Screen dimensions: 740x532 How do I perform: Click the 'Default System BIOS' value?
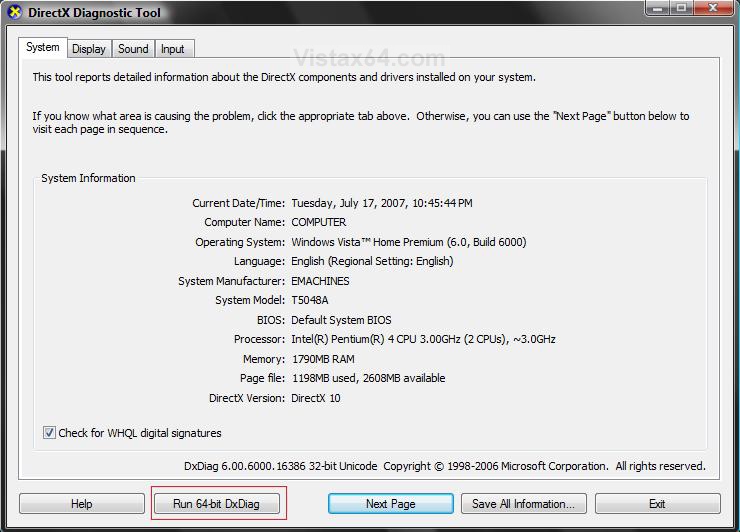point(341,320)
